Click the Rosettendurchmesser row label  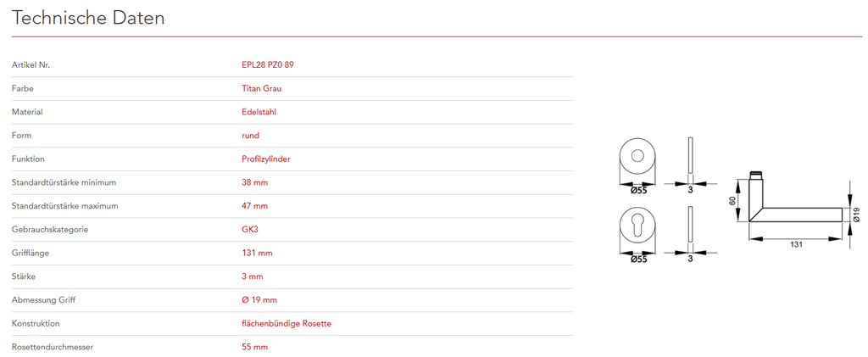point(54,347)
